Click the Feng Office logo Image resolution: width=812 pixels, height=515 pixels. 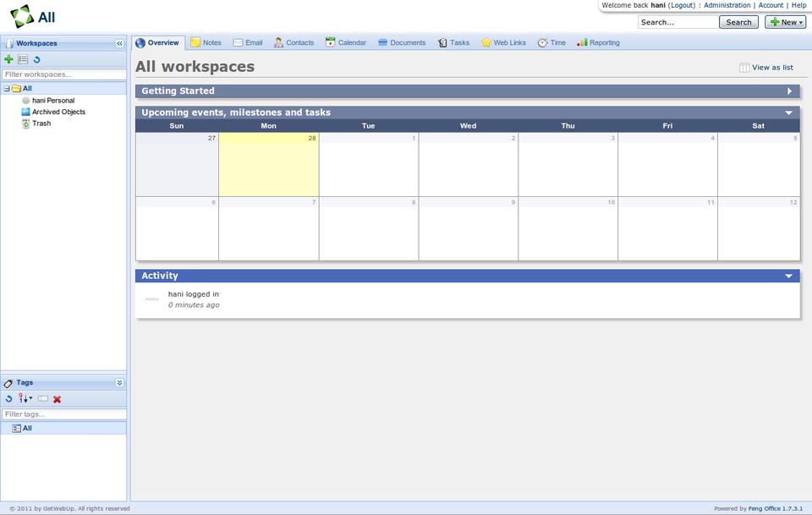22,17
